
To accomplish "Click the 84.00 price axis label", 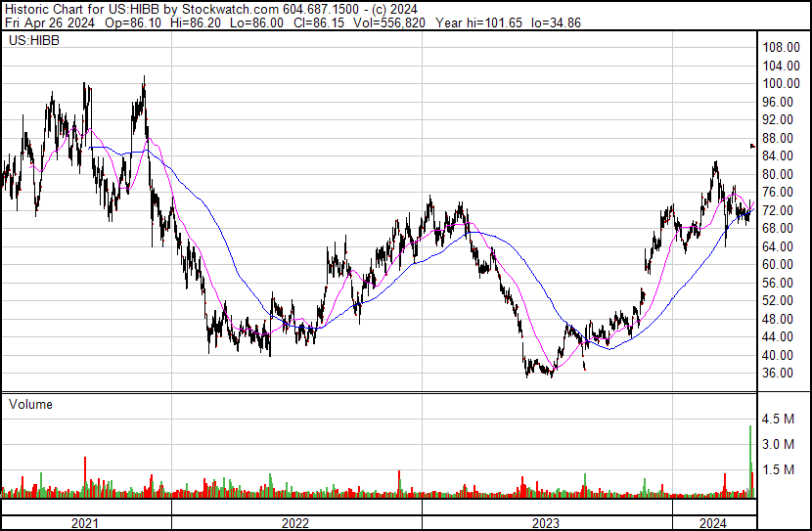I will [778, 155].
